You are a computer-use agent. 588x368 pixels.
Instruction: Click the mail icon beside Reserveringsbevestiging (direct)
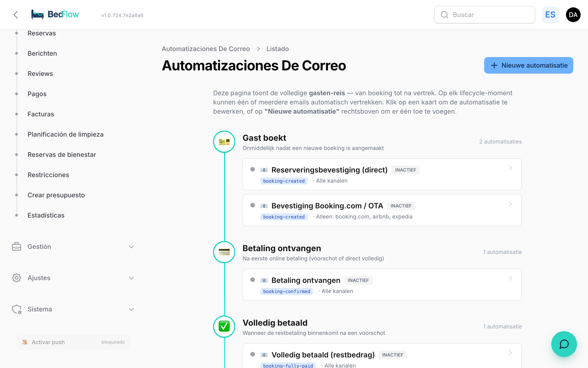(x=264, y=170)
